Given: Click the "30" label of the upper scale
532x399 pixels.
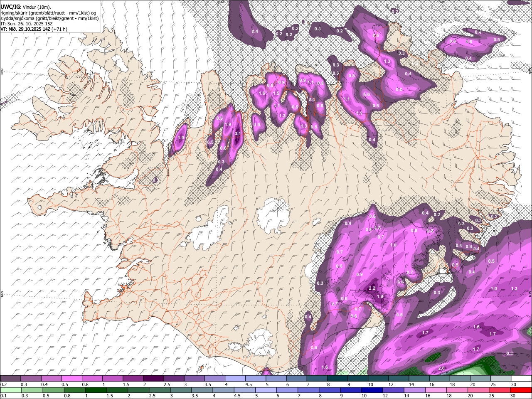Looking at the screenshot, I should (x=514, y=384).
